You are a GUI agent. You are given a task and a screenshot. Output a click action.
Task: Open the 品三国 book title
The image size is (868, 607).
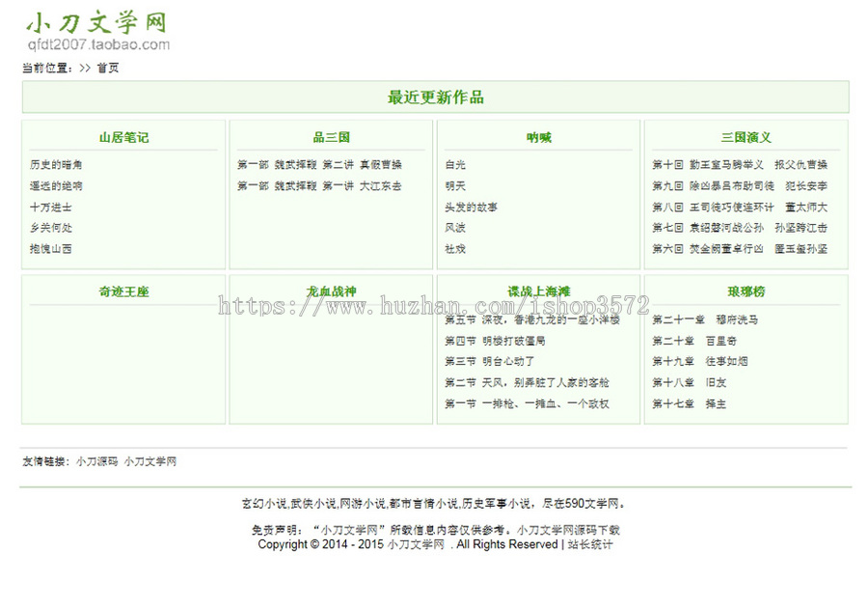(332, 137)
